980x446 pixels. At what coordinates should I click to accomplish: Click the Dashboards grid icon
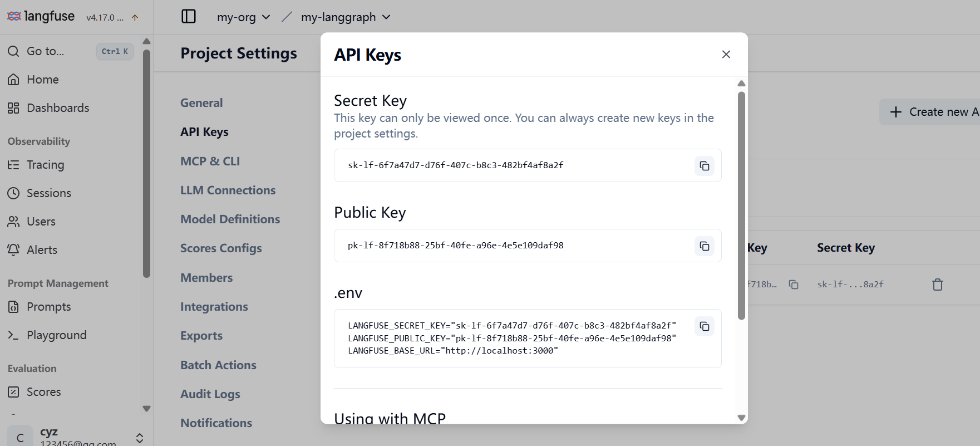13,108
